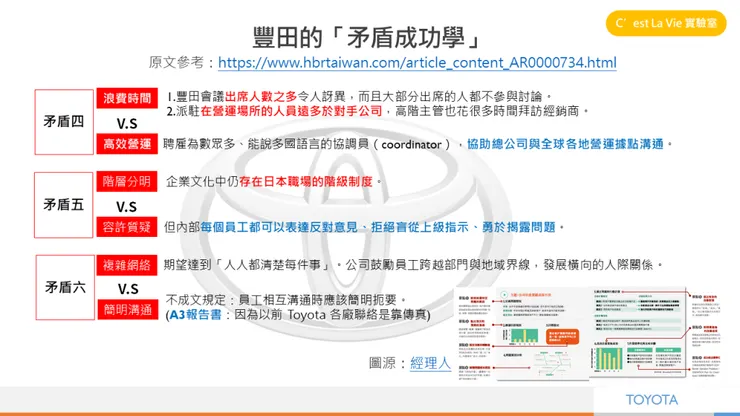Click the V.S text in 矛盾六 row
Screen dimensions: 740x416
tap(128, 289)
